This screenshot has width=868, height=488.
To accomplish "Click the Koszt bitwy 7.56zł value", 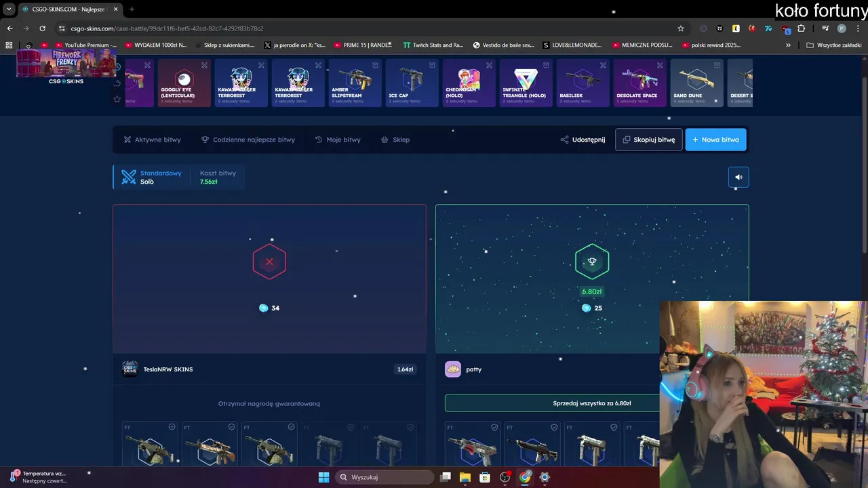I will pos(208,182).
